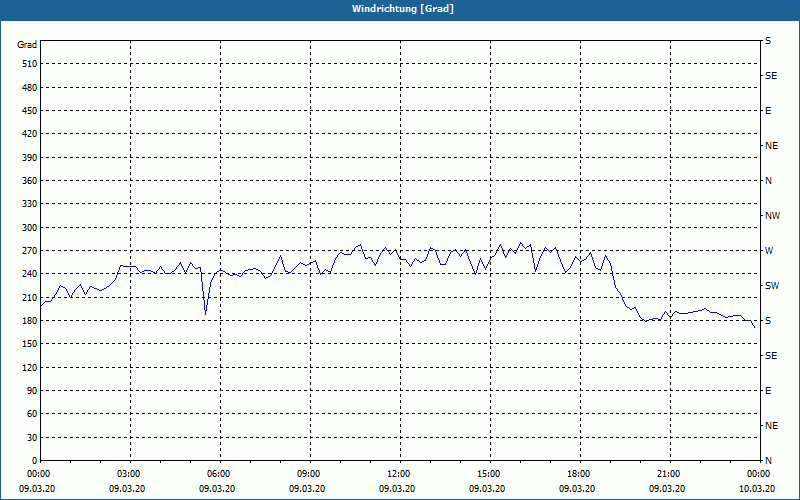800x500 pixels.
Task: Select the W compass label on right axis
Action: pos(769,251)
